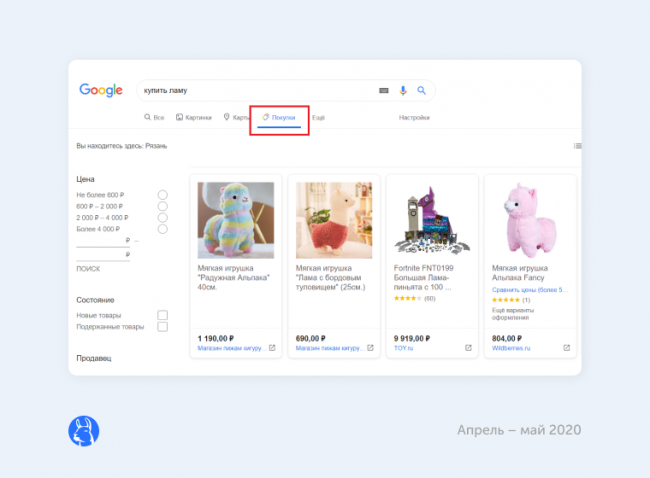Click 'ПОИСК' under price filter

[x=88, y=269]
